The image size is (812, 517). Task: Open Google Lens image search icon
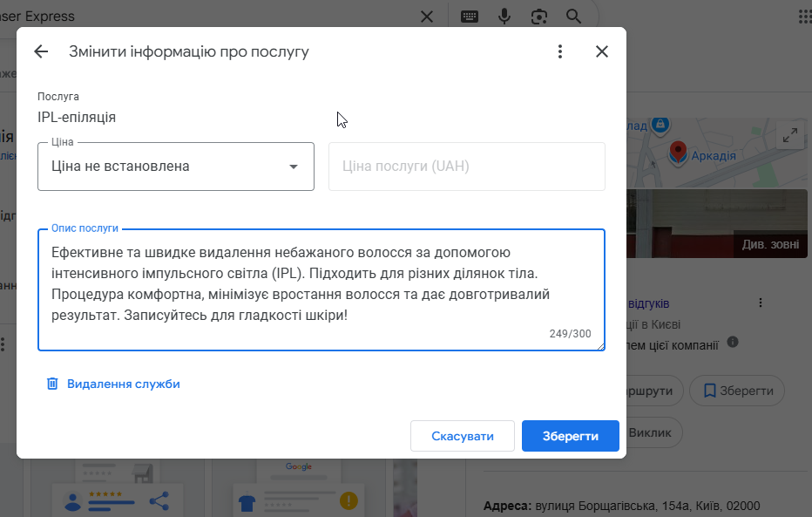pyautogui.click(x=538, y=17)
